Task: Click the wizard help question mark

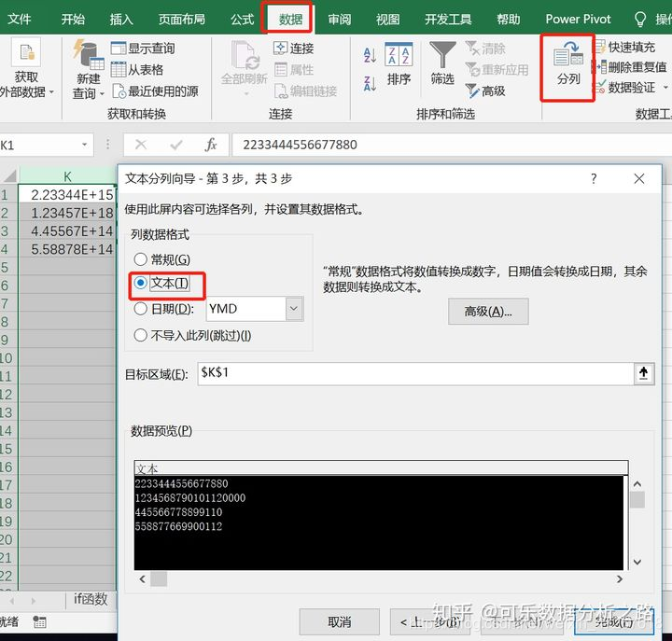Action: pos(594,178)
